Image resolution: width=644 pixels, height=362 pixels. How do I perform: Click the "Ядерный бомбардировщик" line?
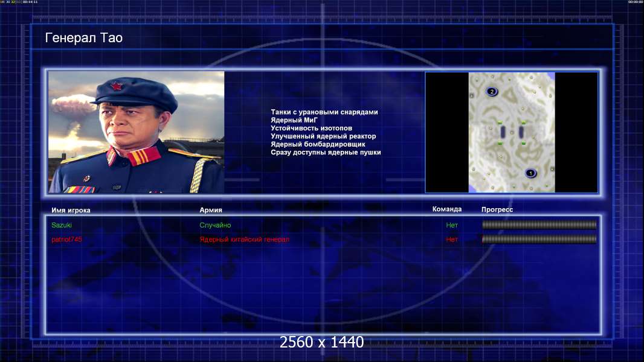(x=318, y=144)
